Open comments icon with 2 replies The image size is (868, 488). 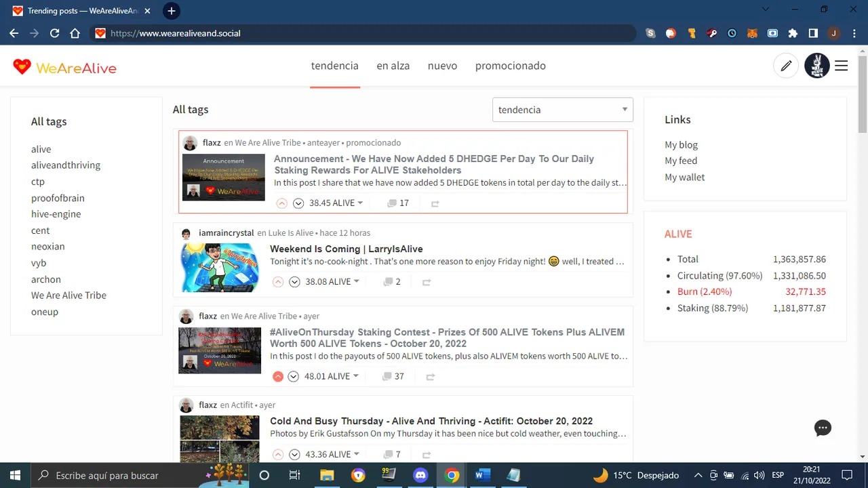coord(388,282)
